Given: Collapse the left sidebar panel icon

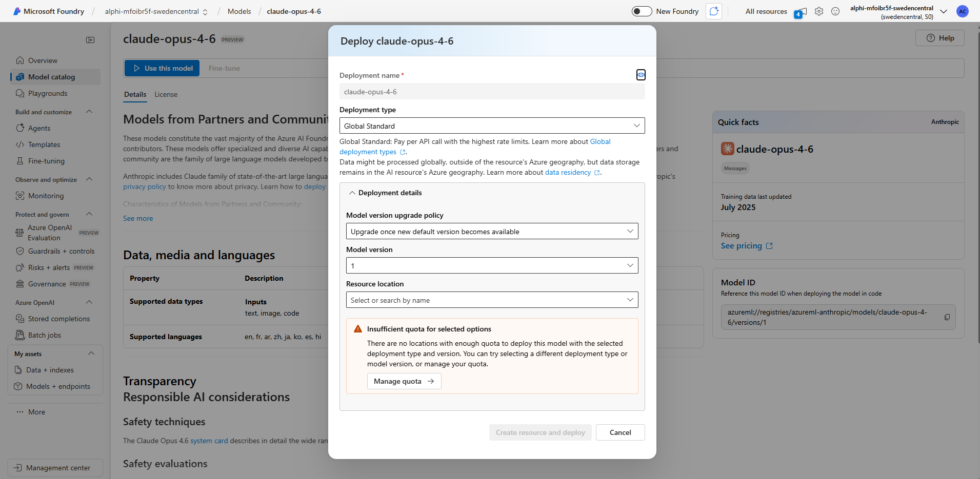Looking at the screenshot, I should point(90,40).
